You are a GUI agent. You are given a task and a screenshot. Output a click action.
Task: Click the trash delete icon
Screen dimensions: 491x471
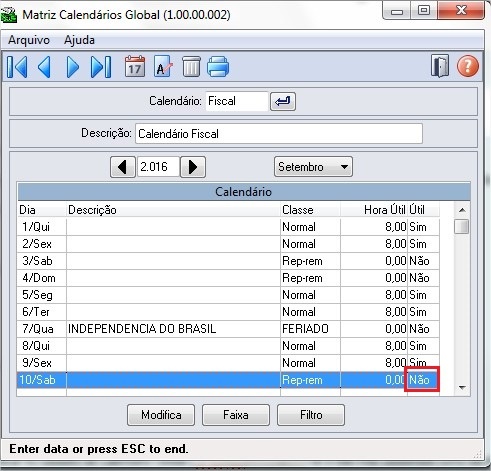(191, 67)
